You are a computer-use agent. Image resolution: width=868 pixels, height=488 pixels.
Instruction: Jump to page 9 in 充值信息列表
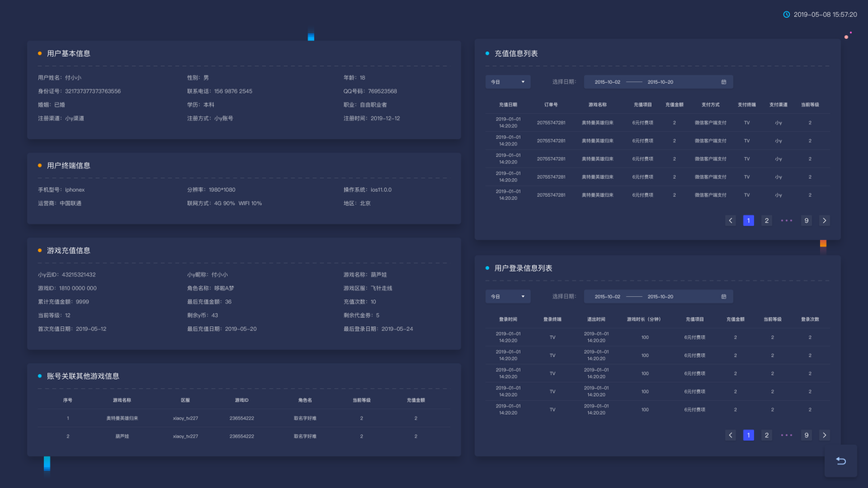806,220
